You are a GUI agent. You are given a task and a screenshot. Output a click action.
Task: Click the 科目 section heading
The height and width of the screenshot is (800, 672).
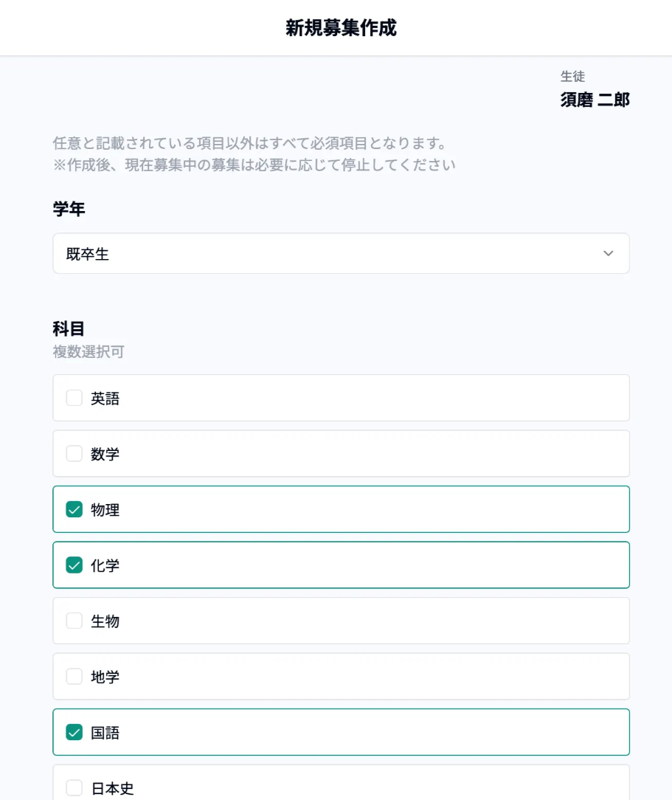coord(69,328)
